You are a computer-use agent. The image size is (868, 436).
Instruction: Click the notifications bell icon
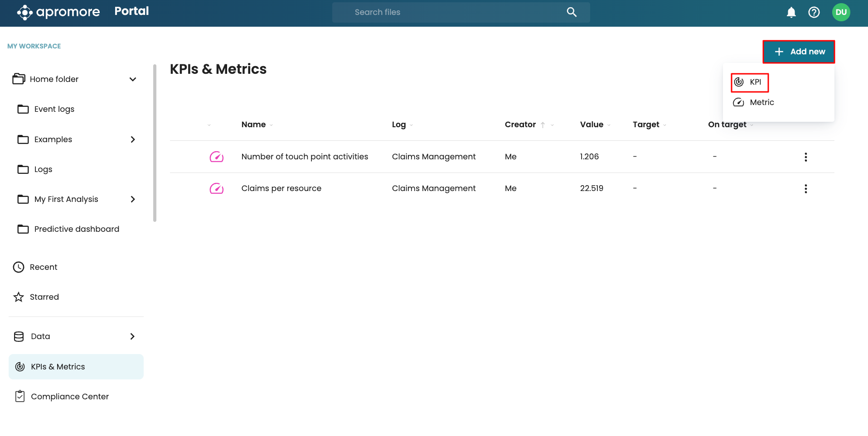click(791, 12)
